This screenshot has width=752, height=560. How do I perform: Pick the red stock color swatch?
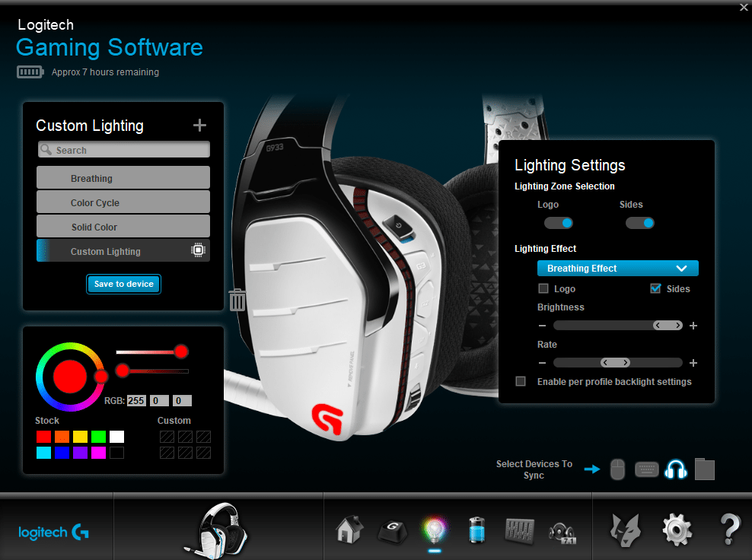coord(43,436)
